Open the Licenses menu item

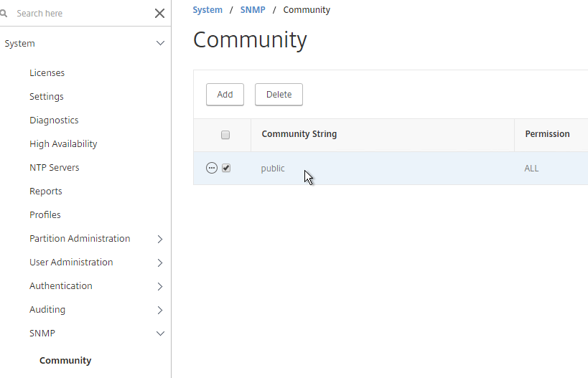[47, 72]
